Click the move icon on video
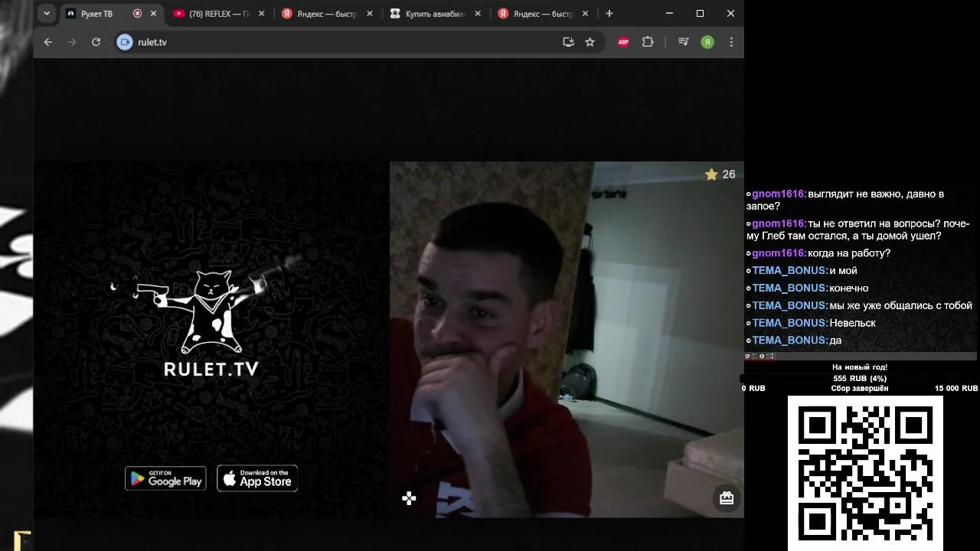 pos(409,498)
